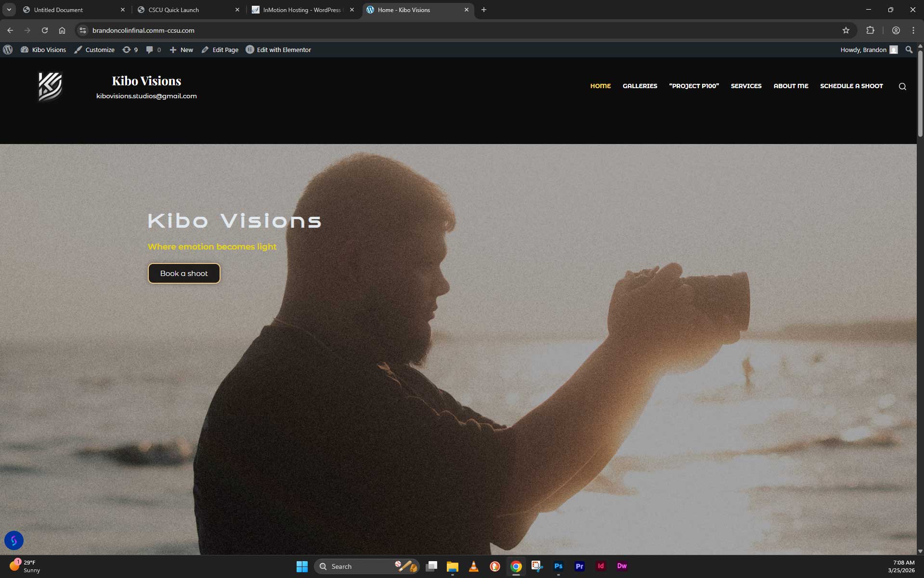This screenshot has width=924, height=578.
Task: Open the comments icon showing 0
Action: (153, 49)
